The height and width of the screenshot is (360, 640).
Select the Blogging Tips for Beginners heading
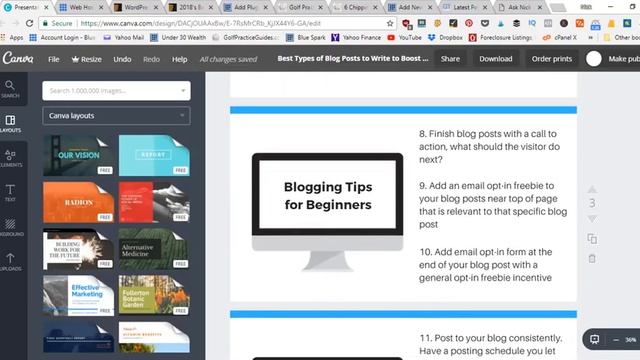pyautogui.click(x=328, y=196)
